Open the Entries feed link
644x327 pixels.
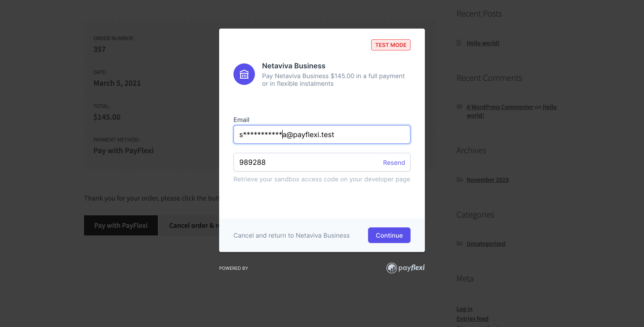pos(472,319)
